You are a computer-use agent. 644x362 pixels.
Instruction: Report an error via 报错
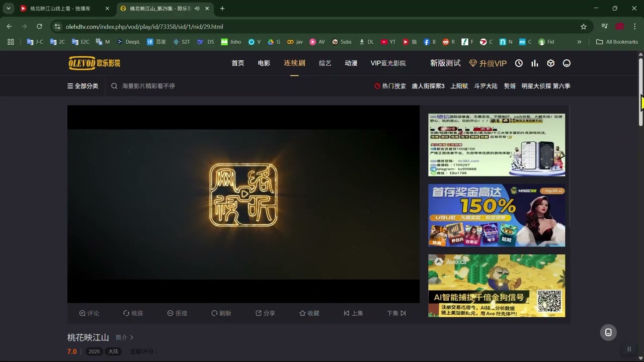click(x=177, y=313)
